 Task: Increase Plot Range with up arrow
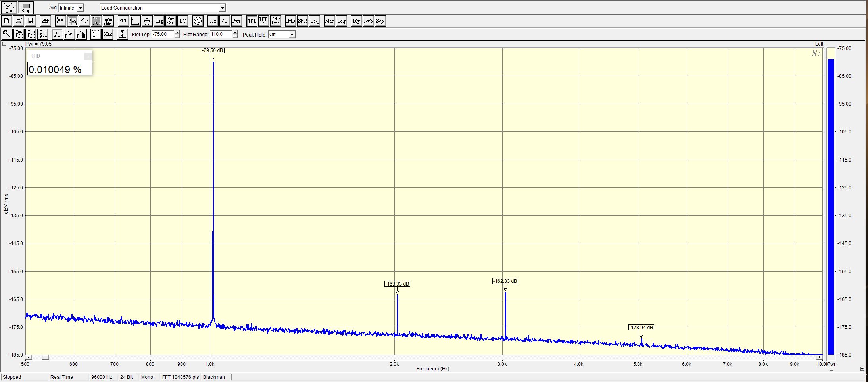coord(235,32)
